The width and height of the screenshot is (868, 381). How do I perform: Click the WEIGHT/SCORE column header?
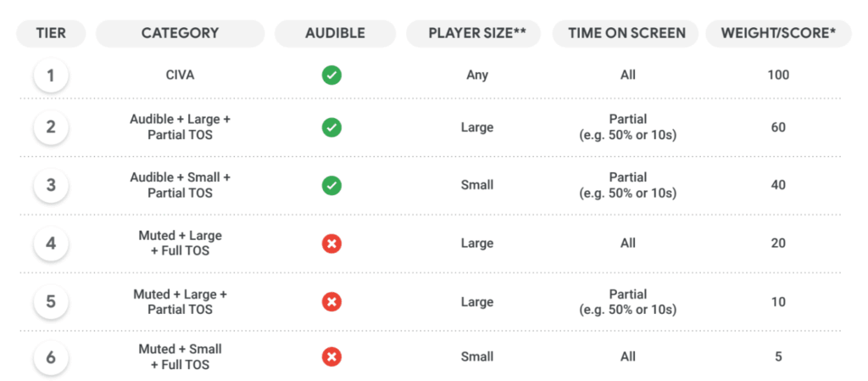(x=778, y=34)
